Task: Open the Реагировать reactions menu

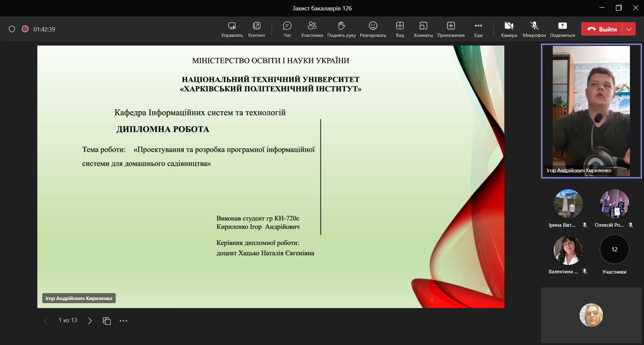Action: pyautogui.click(x=373, y=29)
